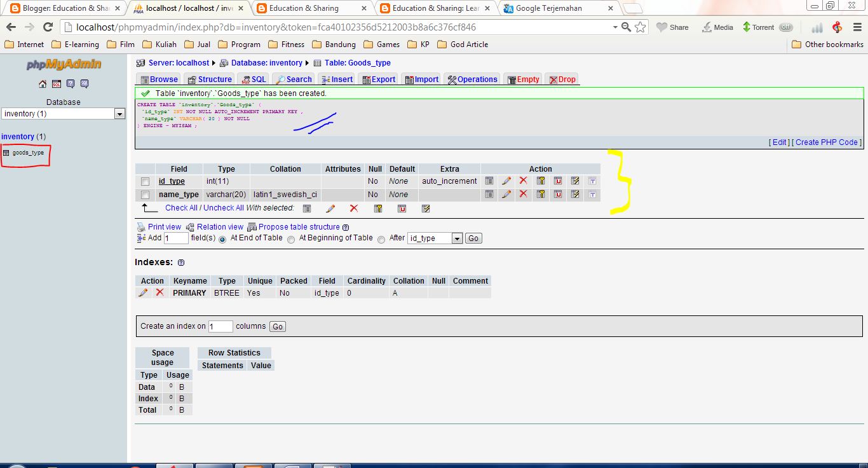
Task: Add an index on the name_type column
Action: [x=574, y=195]
